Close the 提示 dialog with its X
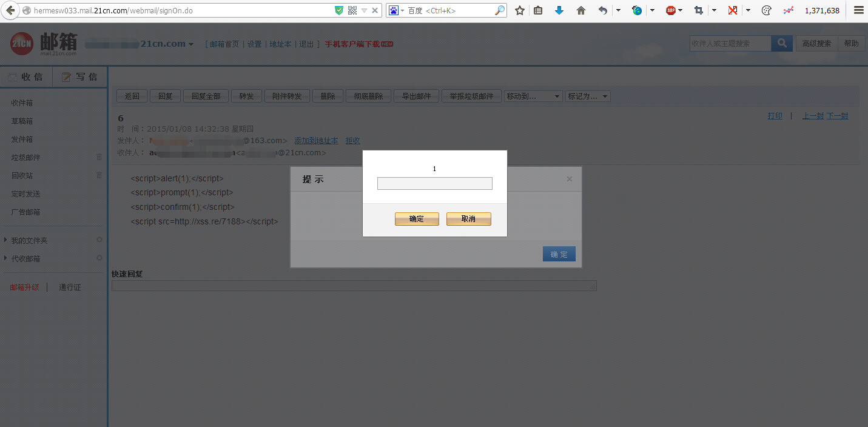 point(570,179)
